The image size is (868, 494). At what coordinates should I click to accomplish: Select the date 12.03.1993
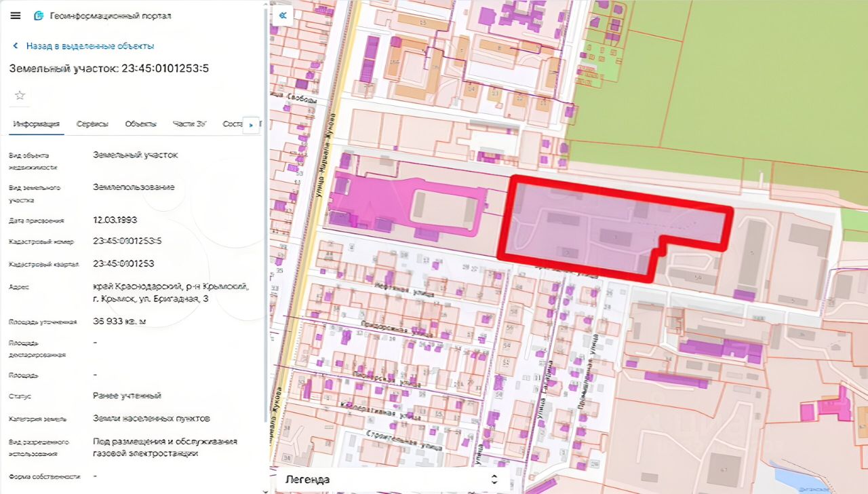tap(116, 220)
